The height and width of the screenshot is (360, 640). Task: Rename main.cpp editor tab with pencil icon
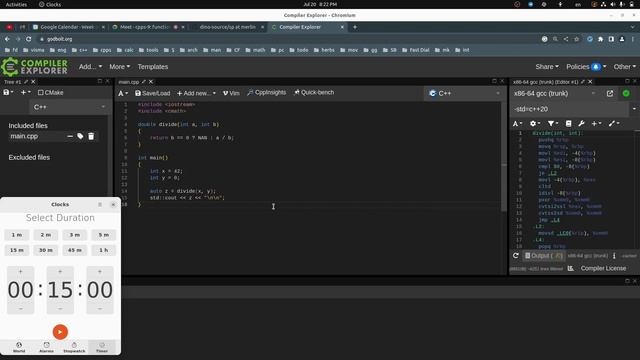[144, 82]
